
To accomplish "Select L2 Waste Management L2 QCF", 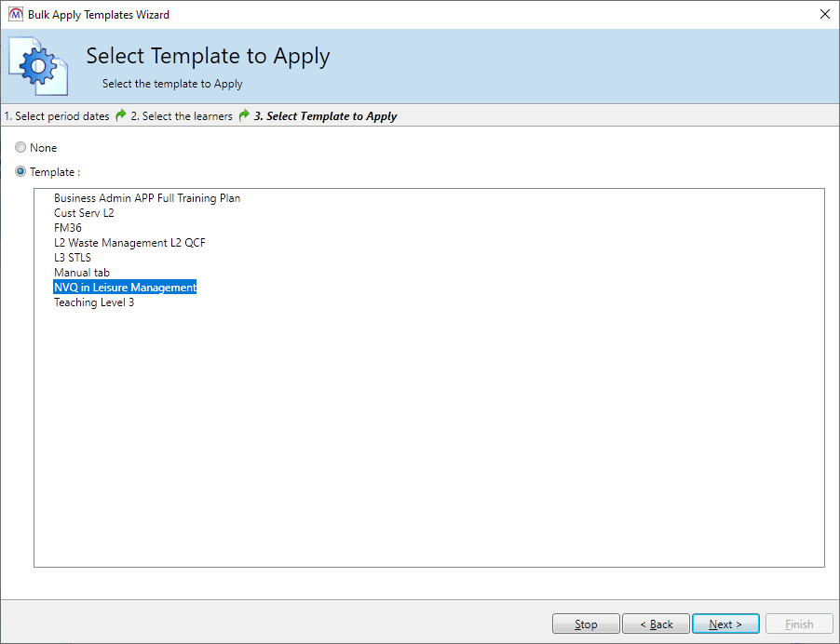I will 129,243.
